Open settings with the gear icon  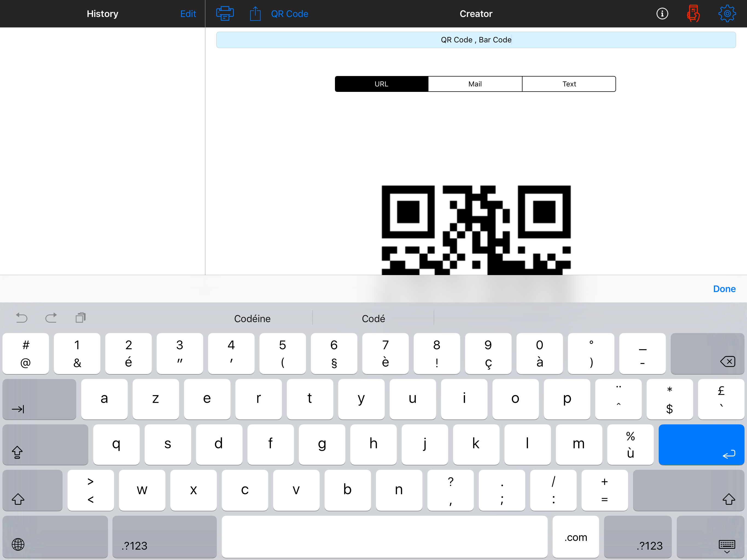[727, 13]
